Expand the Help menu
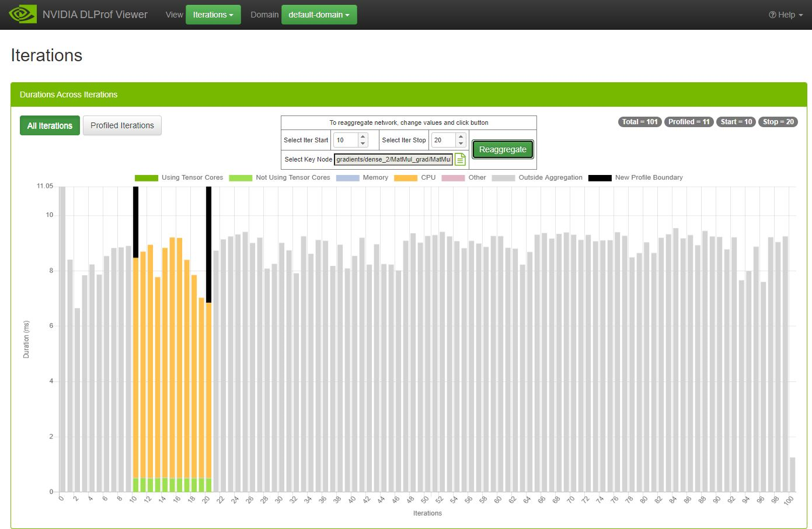The width and height of the screenshot is (812, 529). pos(786,15)
